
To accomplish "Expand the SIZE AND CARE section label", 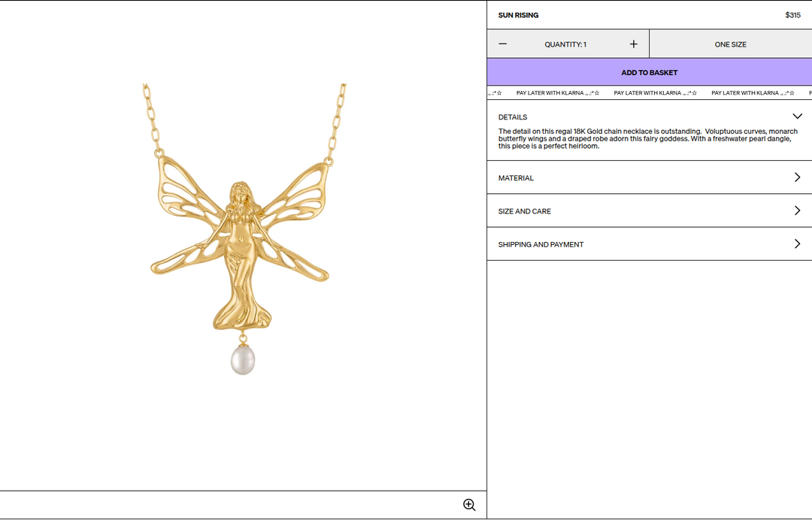I will [525, 211].
